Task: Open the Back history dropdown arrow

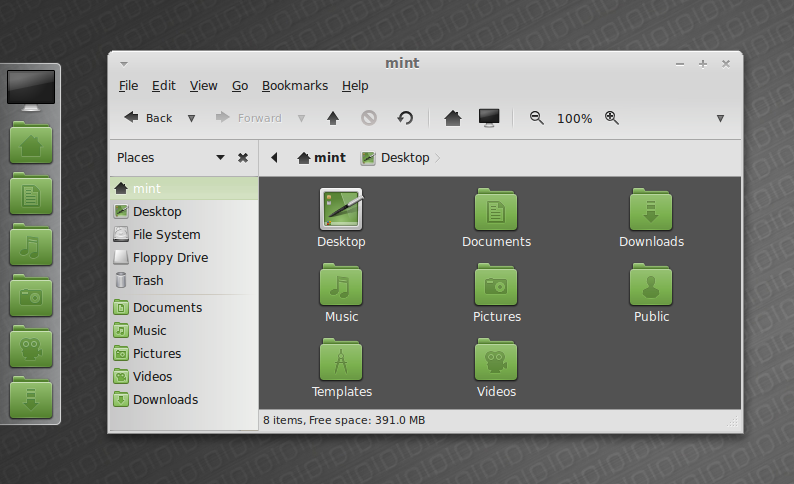Action: click(191, 118)
